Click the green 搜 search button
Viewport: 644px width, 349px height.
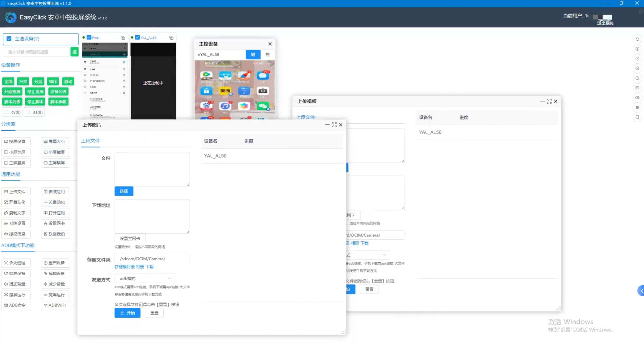click(75, 52)
